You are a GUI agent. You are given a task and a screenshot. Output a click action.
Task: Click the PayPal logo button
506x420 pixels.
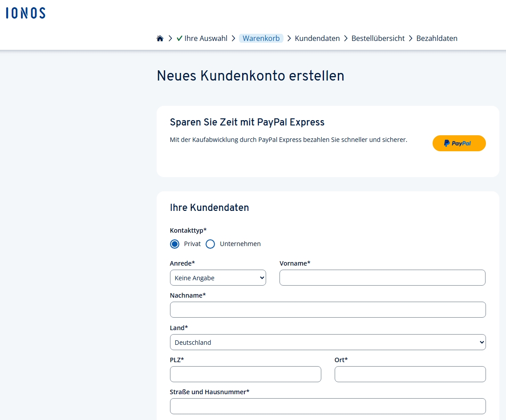pos(459,143)
